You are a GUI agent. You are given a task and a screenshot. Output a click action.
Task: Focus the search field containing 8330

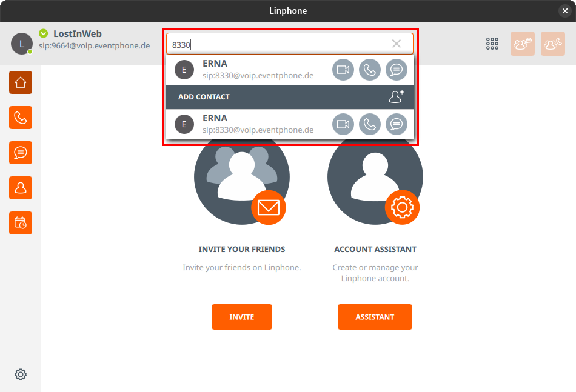(290, 44)
